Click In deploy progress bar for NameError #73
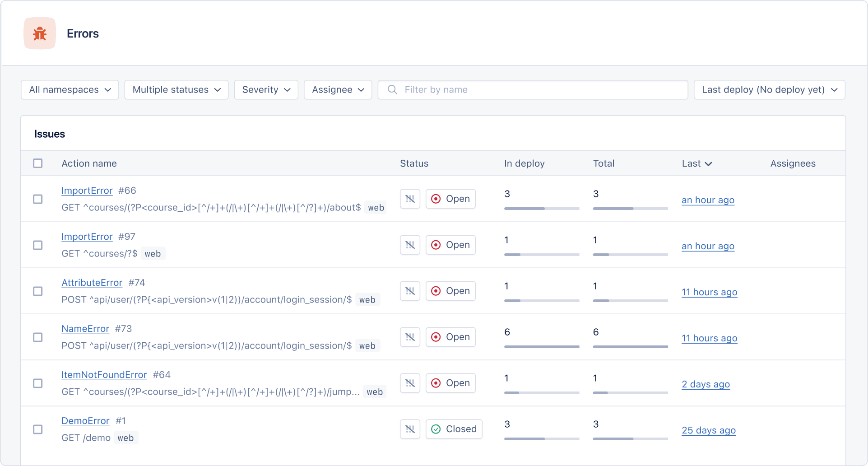868x466 pixels. tap(542, 347)
